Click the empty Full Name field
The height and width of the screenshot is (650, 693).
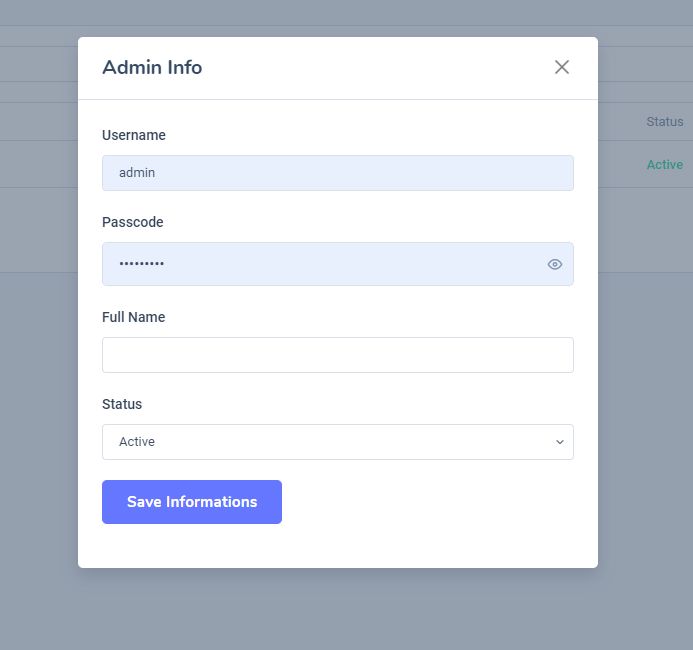tap(337, 355)
